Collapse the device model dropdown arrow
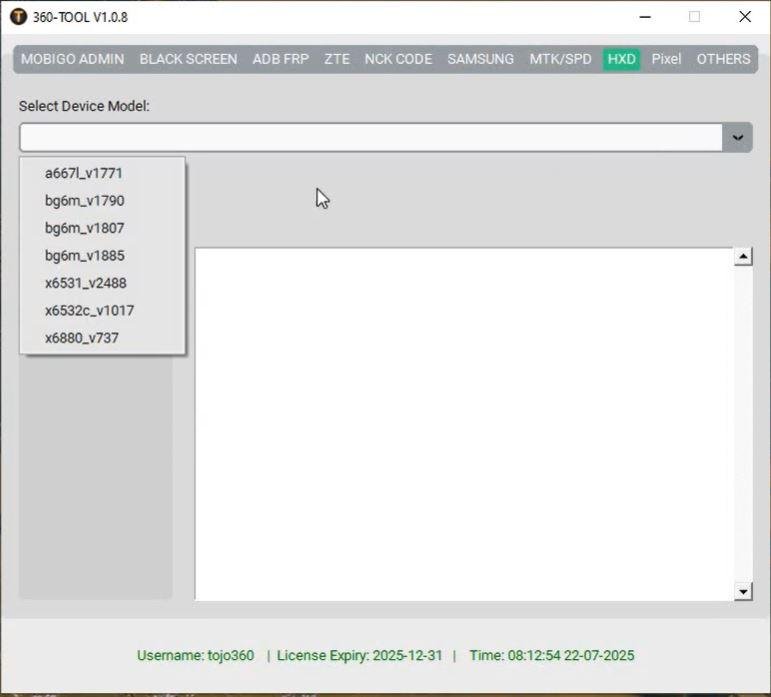771x697 pixels. coord(737,138)
